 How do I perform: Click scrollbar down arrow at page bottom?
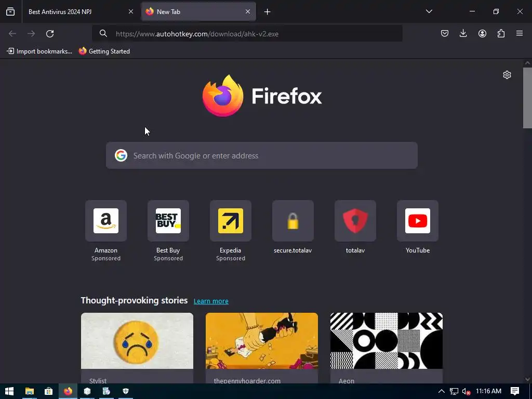click(527, 379)
